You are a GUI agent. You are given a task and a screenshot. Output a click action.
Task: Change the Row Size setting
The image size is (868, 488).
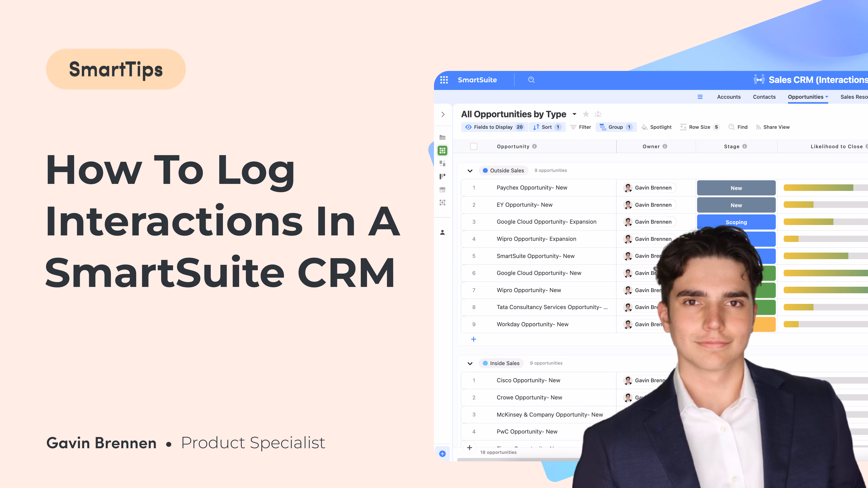coord(700,127)
